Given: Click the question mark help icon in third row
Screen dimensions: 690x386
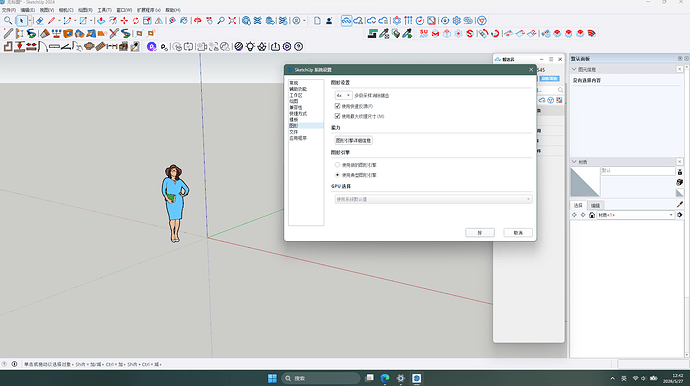Looking at the screenshot, I should (x=298, y=46).
